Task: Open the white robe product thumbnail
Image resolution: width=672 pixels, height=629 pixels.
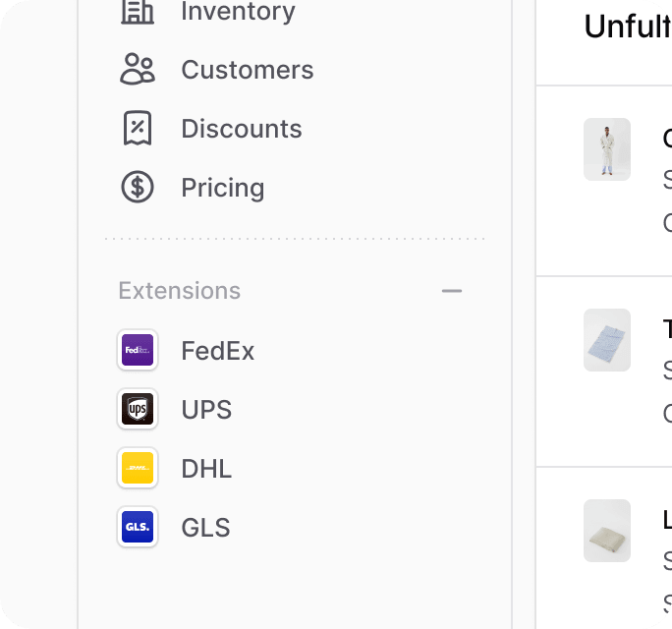Action: (607, 149)
